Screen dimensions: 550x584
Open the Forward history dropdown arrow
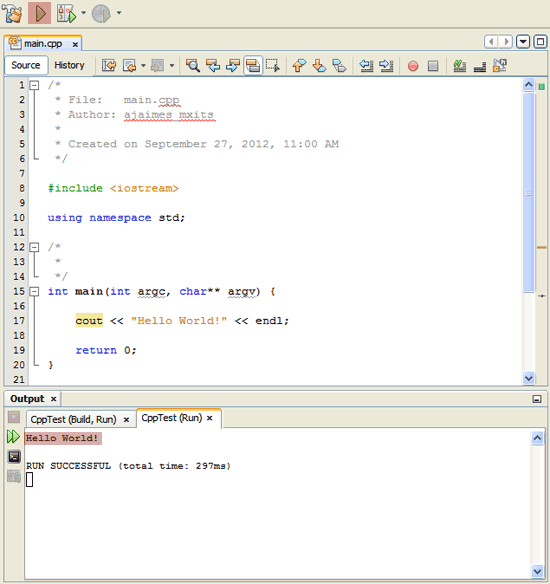(x=172, y=66)
